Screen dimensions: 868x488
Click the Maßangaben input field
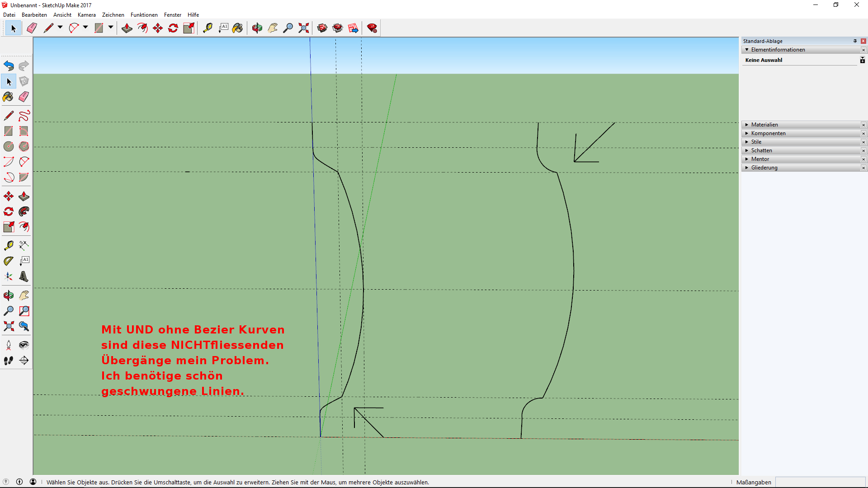(x=820, y=482)
